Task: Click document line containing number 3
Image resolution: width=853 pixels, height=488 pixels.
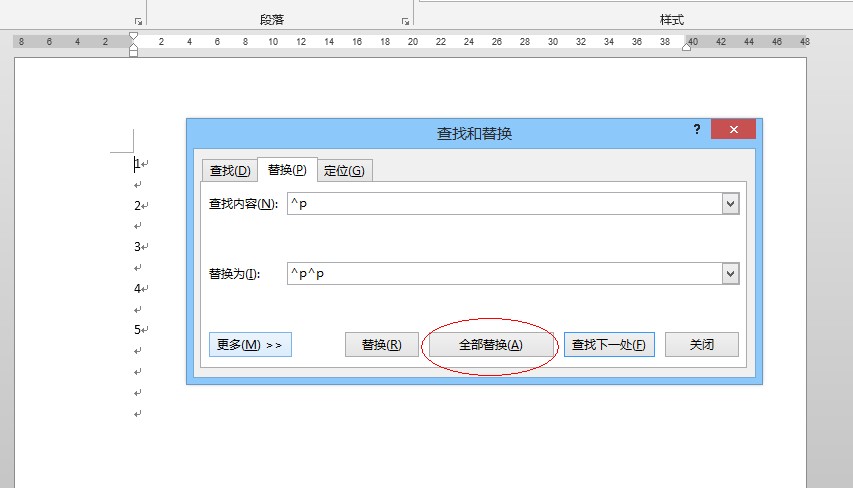Action: pos(138,247)
